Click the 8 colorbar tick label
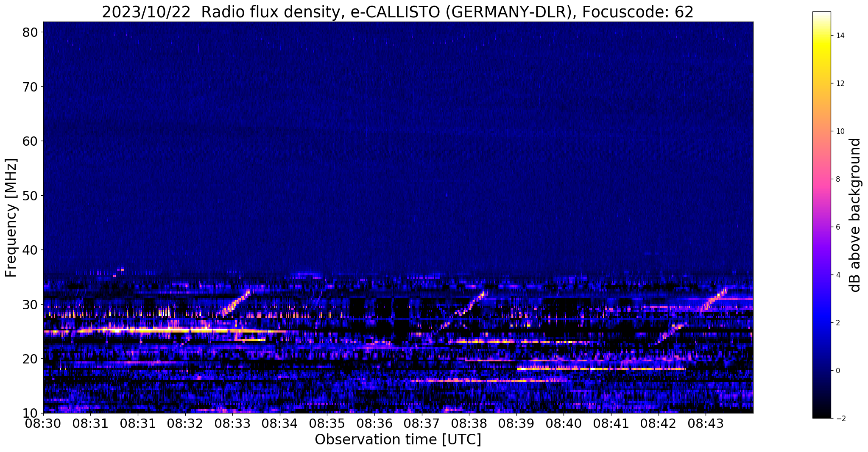868x452 pixels. [837, 179]
